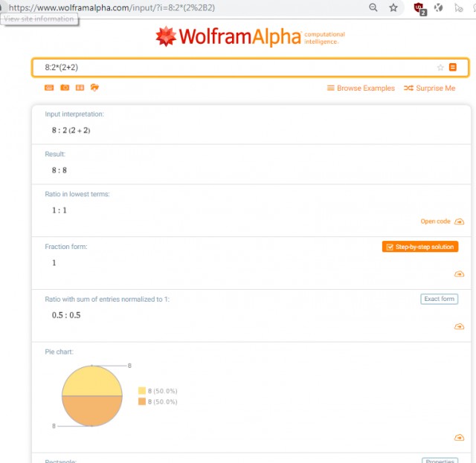Image resolution: width=476 pixels, height=463 pixels.
Task: Open the uBlock shield extension icon
Action: click(x=419, y=8)
